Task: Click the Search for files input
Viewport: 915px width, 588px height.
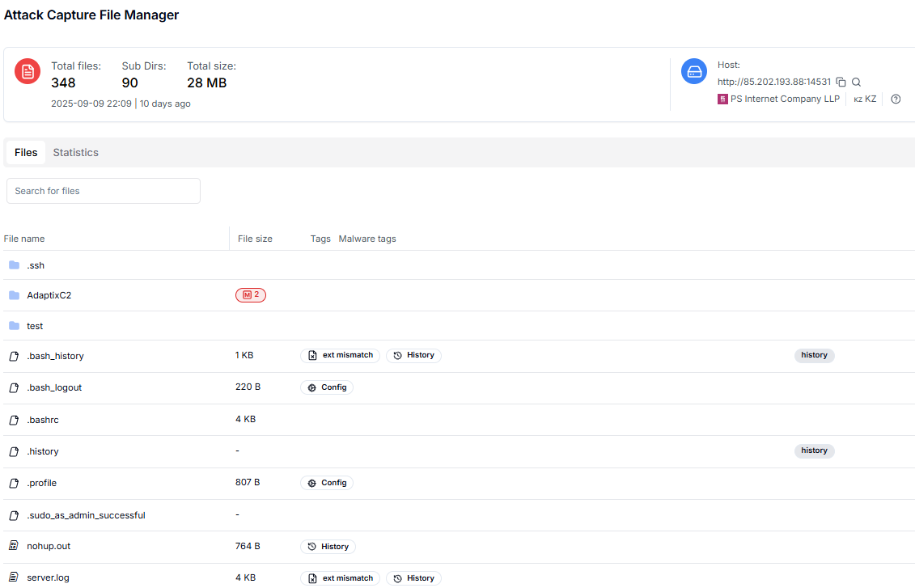Action: [104, 191]
